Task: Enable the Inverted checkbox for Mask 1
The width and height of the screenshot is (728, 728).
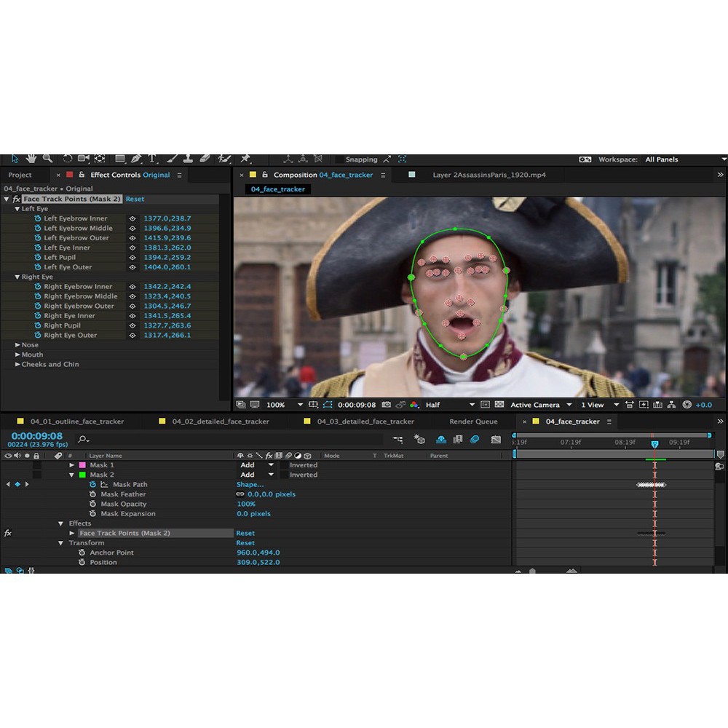Action: pos(284,465)
